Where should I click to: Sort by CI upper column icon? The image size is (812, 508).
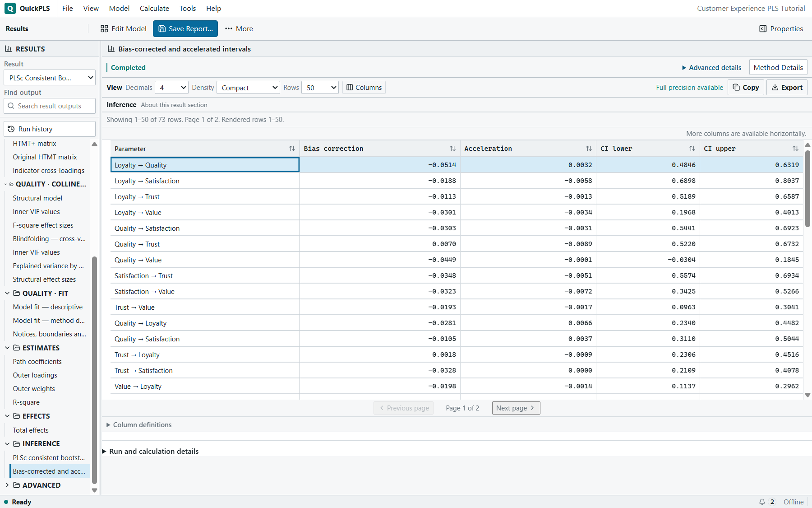point(795,149)
